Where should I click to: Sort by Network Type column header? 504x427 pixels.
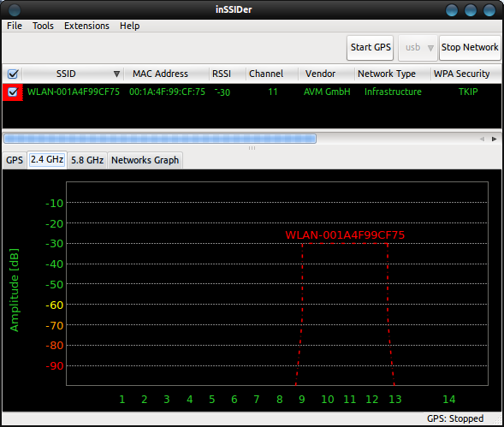pyautogui.click(x=387, y=74)
